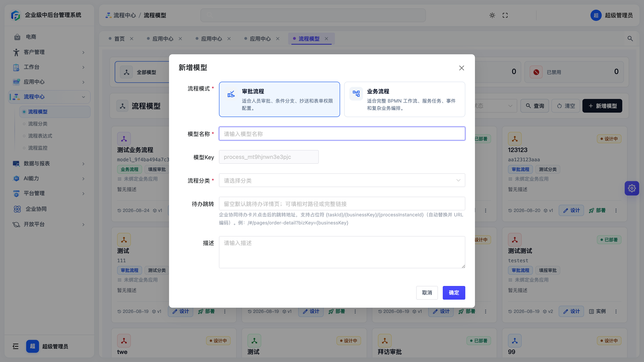Open more menu on 测试 111 card

(x=225, y=311)
